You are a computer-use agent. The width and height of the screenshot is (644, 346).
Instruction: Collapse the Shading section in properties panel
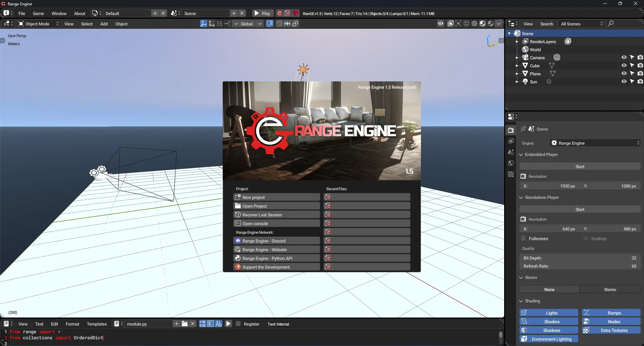point(522,301)
